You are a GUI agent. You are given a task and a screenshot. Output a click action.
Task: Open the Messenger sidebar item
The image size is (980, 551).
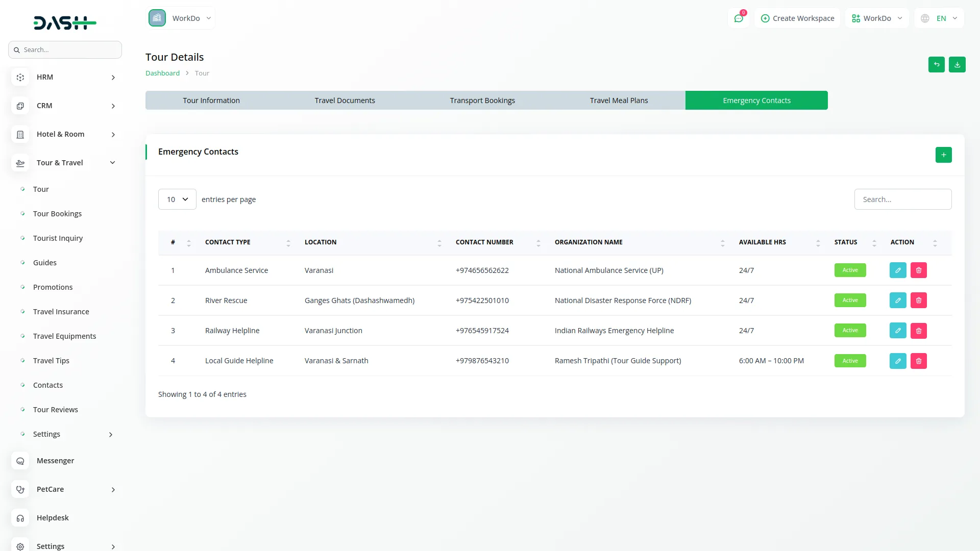[55, 461]
